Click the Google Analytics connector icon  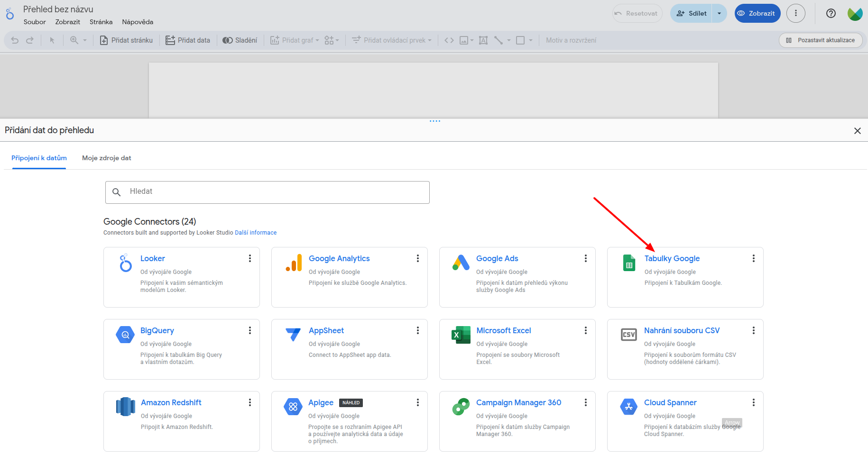pos(294,263)
